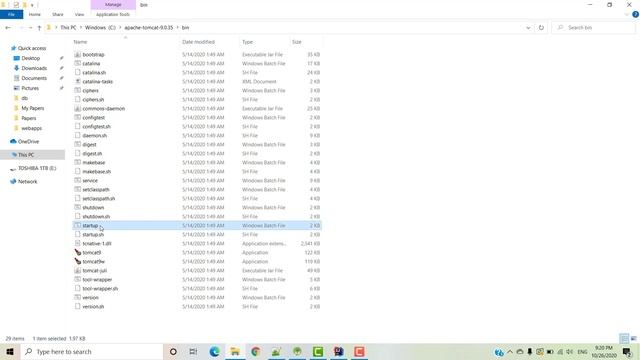Click the Manage contextual tab
640x360 pixels.
[113, 4]
